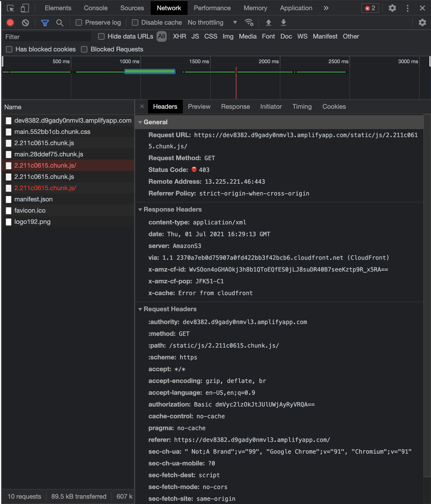The height and width of the screenshot is (504, 431).
Task: Click file icon for main.28ddef75.chunk.js
Action: pos(9,154)
